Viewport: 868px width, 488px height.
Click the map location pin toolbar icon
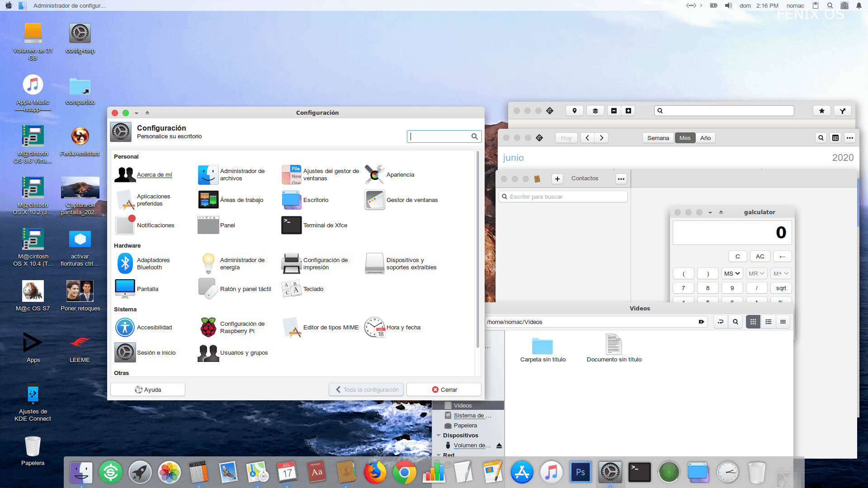pos(574,111)
